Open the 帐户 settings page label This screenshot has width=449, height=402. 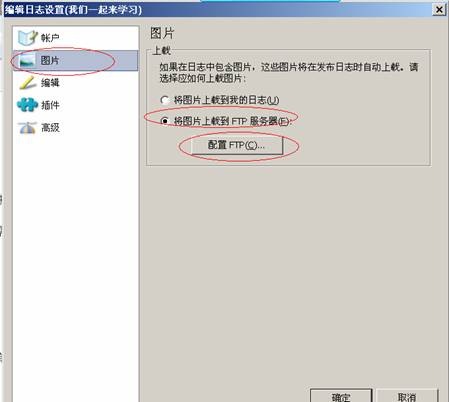tap(50, 38)
